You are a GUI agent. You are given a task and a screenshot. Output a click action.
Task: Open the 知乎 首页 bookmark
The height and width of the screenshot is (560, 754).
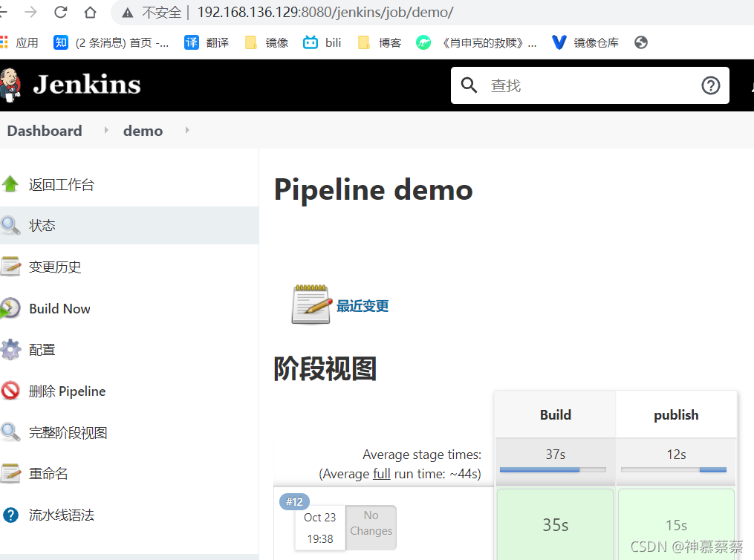(x=111, y=43)
